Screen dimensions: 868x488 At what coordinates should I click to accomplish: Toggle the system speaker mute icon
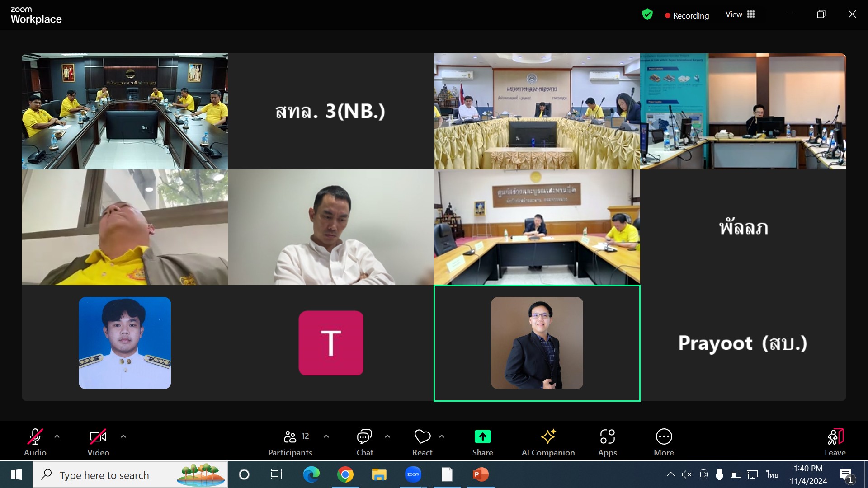click(687, 474)
